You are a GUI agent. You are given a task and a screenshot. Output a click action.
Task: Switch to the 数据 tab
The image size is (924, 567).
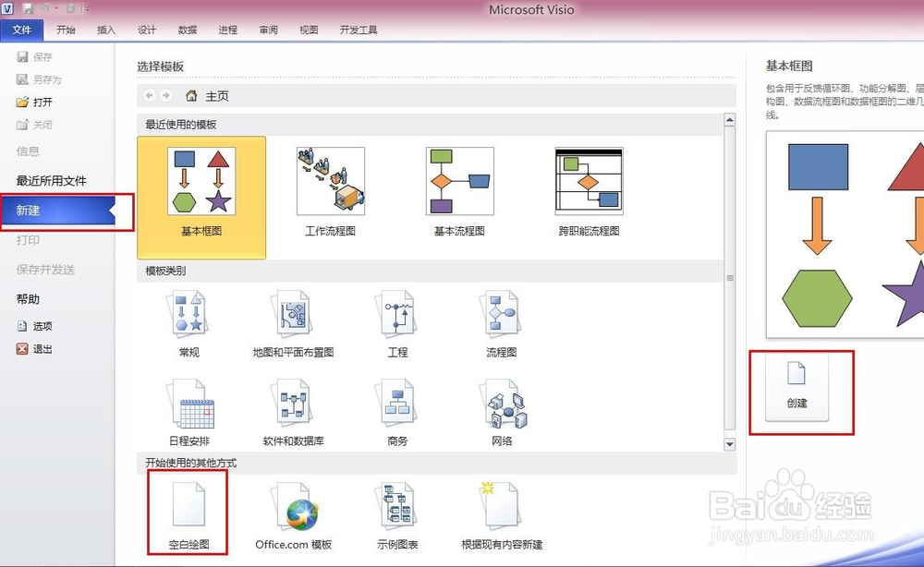pos(188,30)
